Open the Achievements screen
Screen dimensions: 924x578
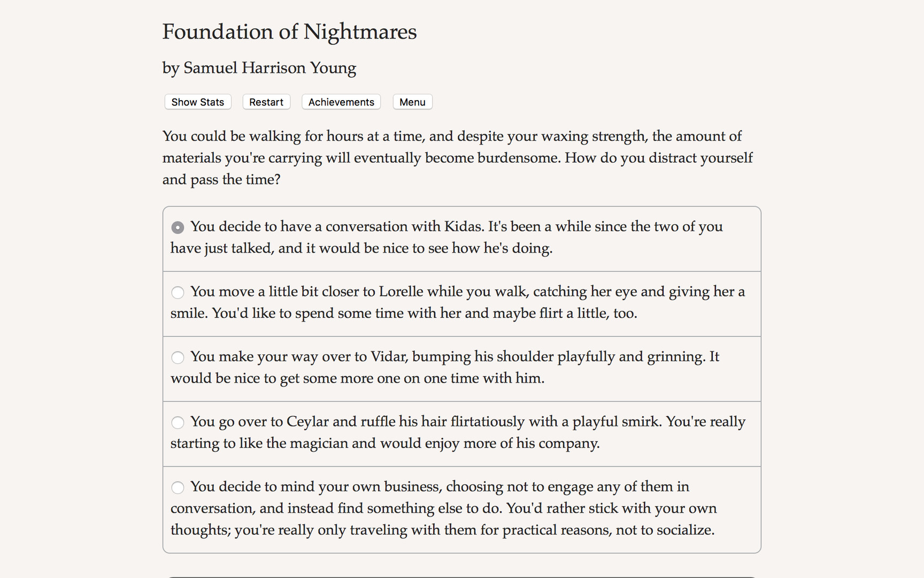point(341,102)
